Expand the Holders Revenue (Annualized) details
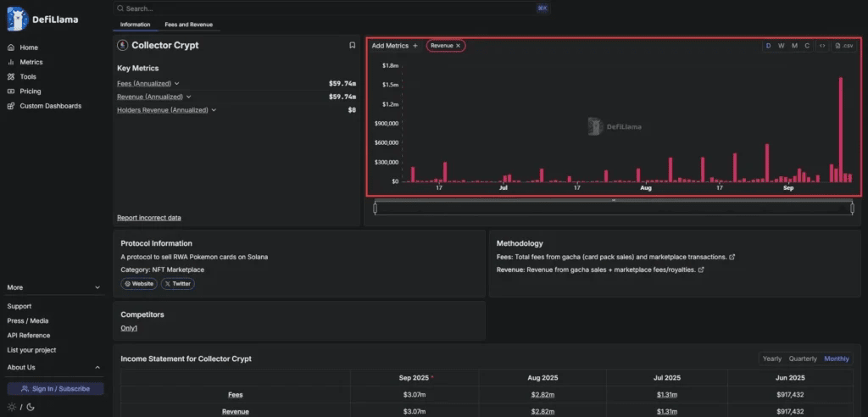Image resolution: width=868 pixels, height=417 pixels. pos(214,110)
